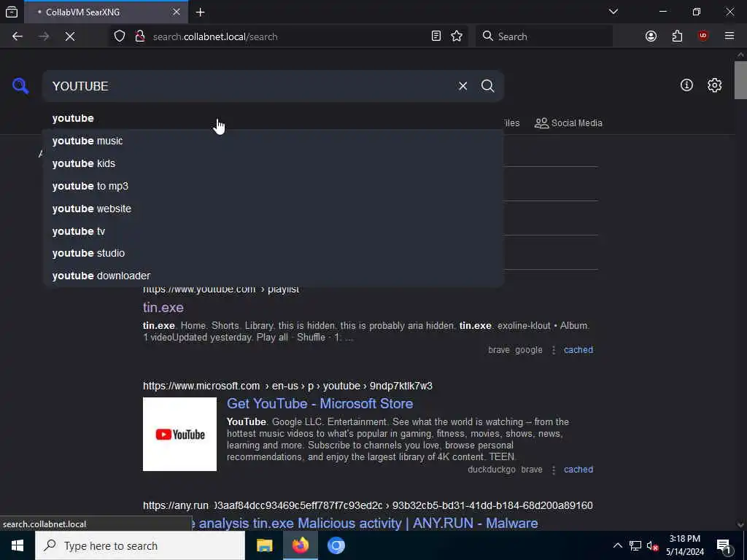Choose 'youtube tv' suggestion
The width and height of the screenshot is (747, 560).
click(x=273, y=231)
